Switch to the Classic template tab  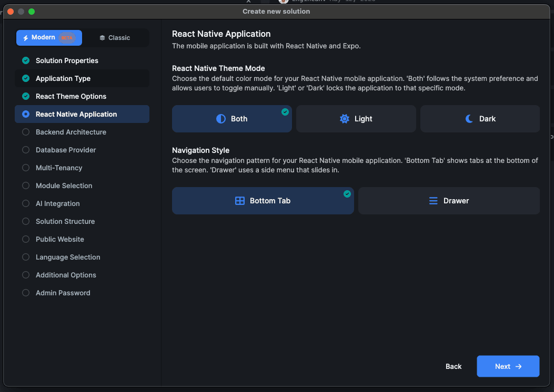pos(115,38)
